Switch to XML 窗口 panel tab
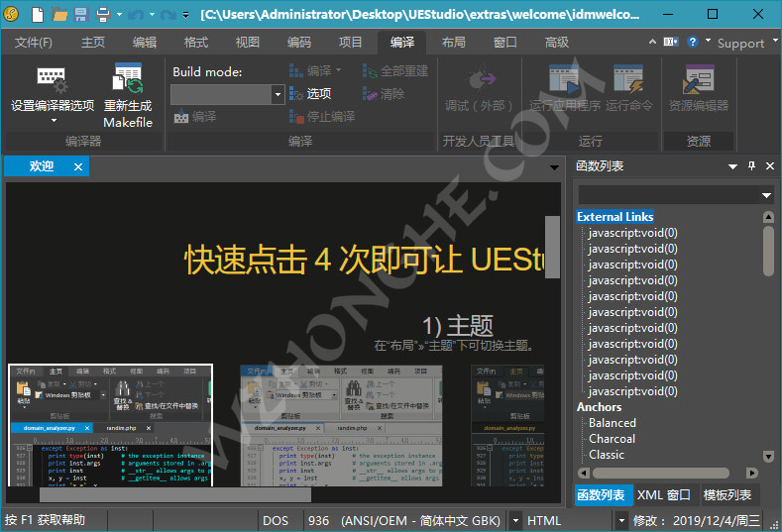 664,495
